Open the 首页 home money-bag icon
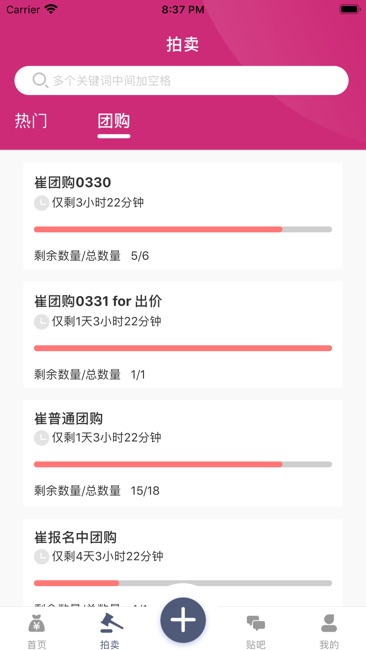The image size is (366, 650). pyautogui.click(x=37, y=623)
